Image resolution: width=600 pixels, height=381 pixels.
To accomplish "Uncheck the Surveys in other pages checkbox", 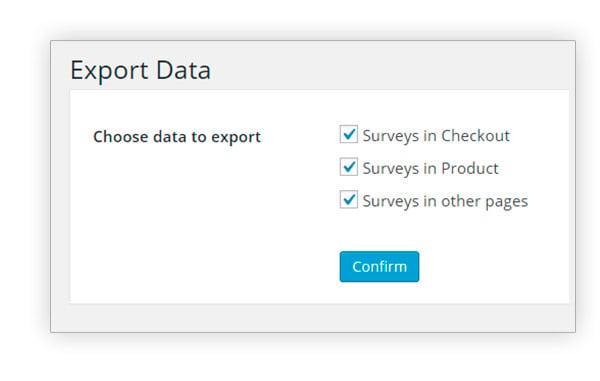I will [349, 200].
